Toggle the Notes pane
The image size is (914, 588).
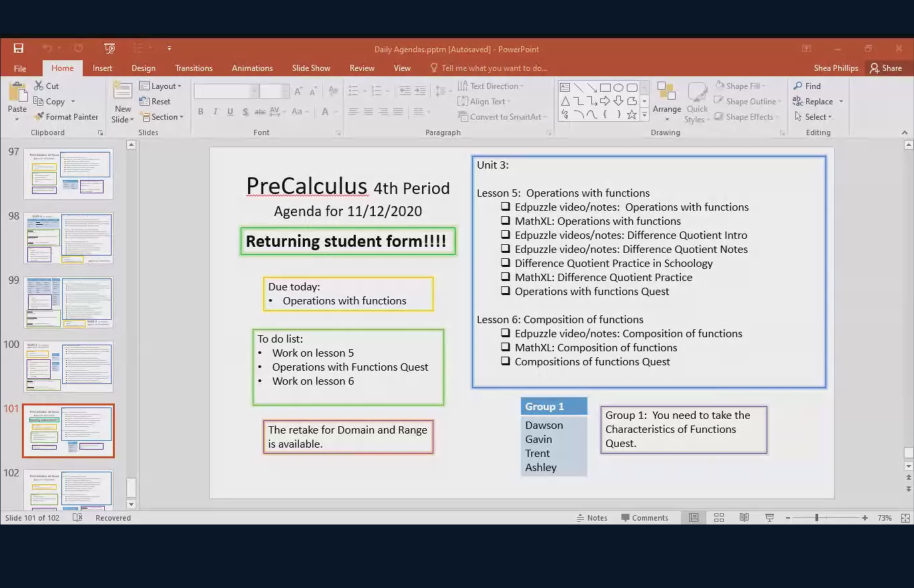pyautogui.click(x=592, y=518)
